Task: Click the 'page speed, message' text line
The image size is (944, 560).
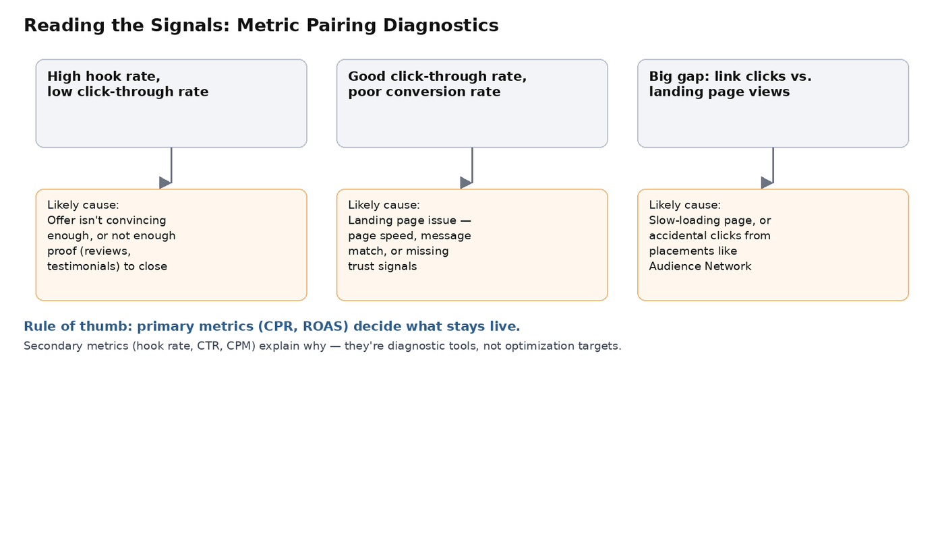Action: (x=409, y=236)
